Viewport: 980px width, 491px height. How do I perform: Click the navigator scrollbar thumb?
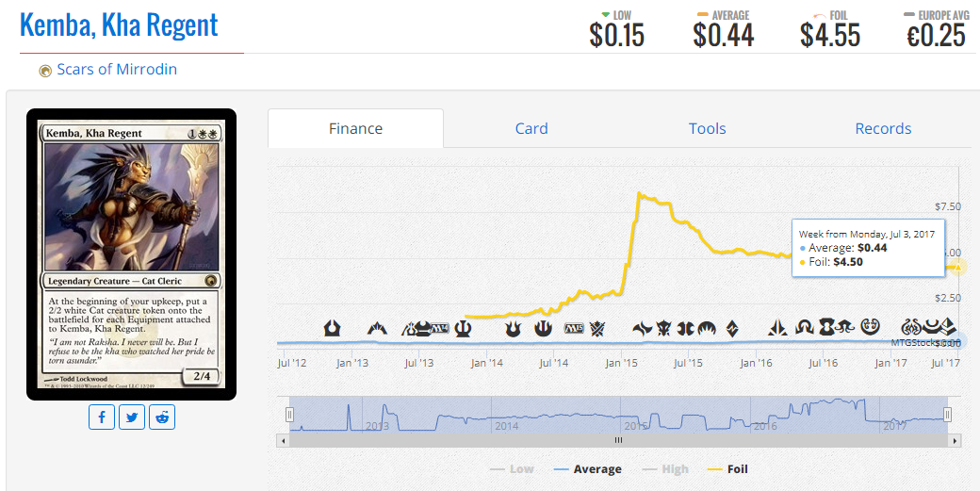619,440
